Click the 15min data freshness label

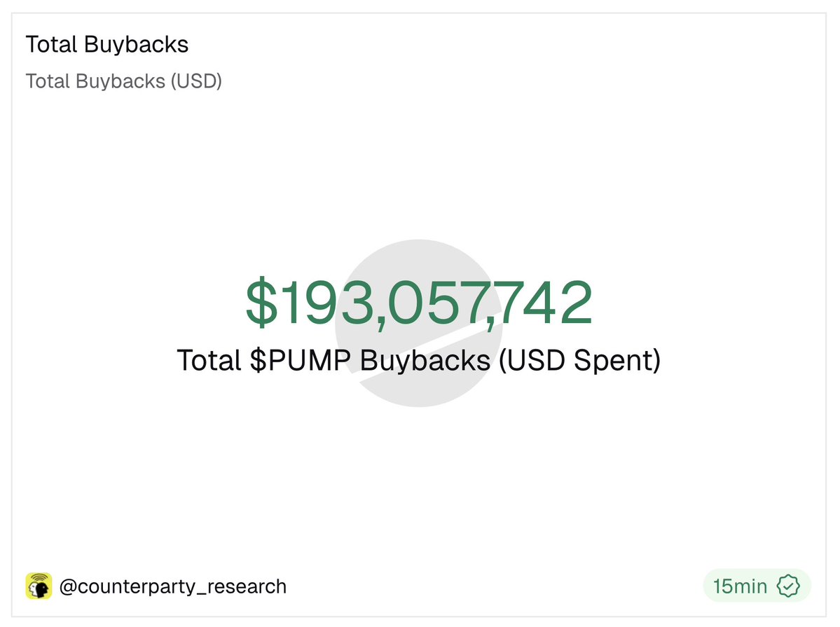coord(740,586)
